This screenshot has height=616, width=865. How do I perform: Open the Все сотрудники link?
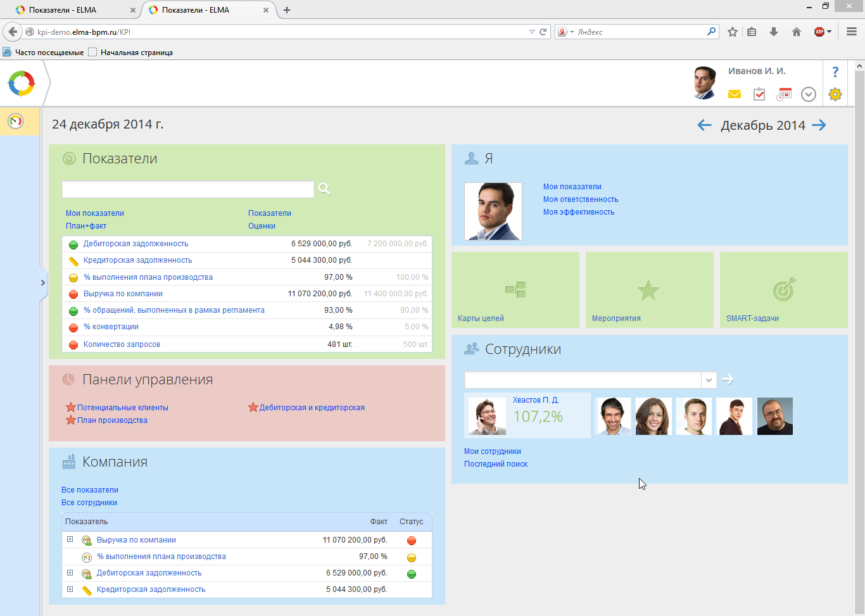tap(89, 503)
